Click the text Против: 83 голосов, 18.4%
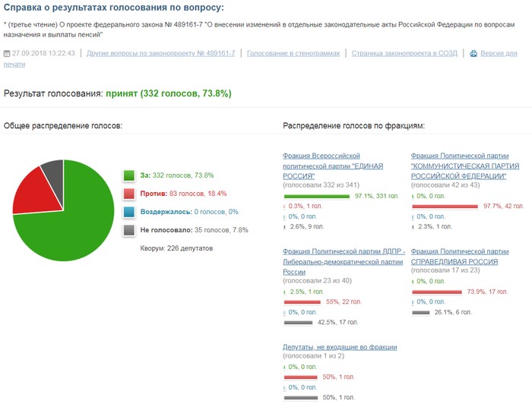Screen dimensions: 532x410 pyautogui.click(x=184, y=194)
